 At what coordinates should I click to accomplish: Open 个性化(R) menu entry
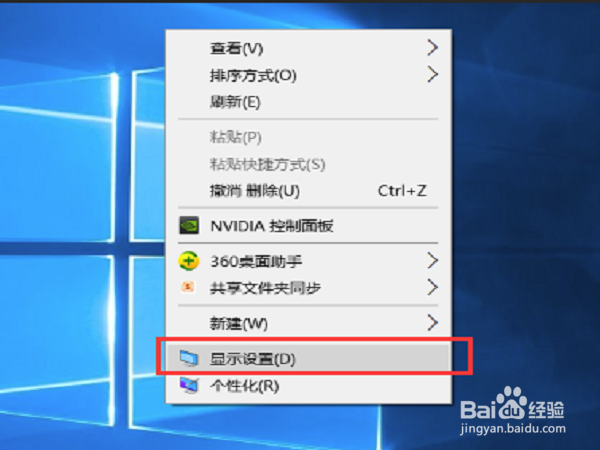pos(308,386)
